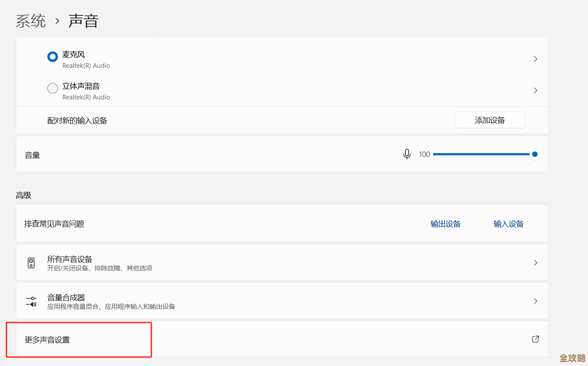Click the 音量合成器 title text
Screen dimensions: 588x366
tap(66, 297)
